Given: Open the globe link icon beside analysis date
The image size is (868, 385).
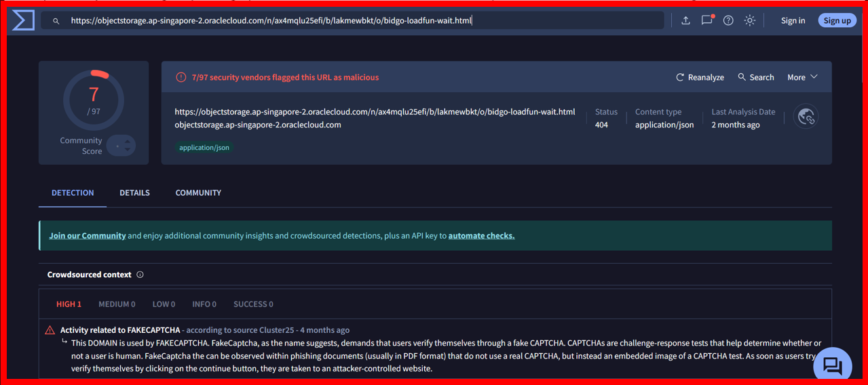Looking at the screenshot, I should (806, 117).
